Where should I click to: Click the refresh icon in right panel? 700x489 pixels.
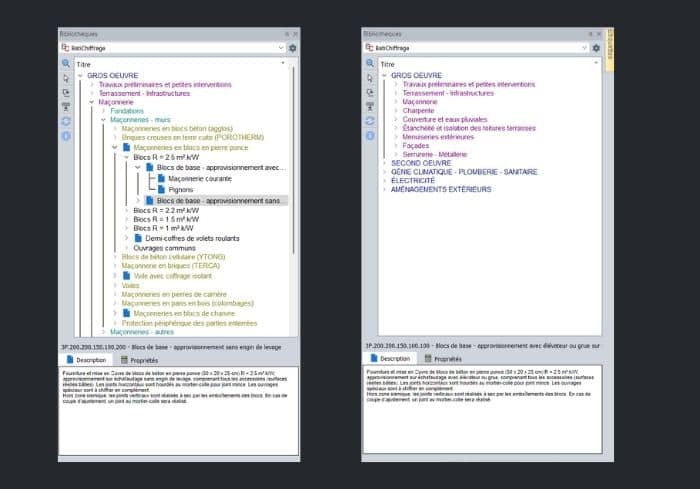coord(370,120)
